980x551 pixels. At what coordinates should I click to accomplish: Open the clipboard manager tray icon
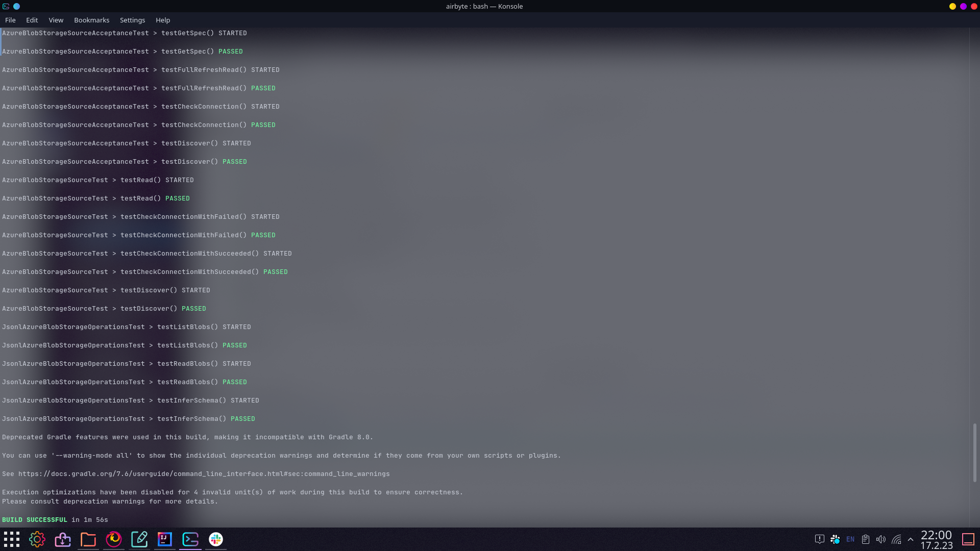coord(865,539)
